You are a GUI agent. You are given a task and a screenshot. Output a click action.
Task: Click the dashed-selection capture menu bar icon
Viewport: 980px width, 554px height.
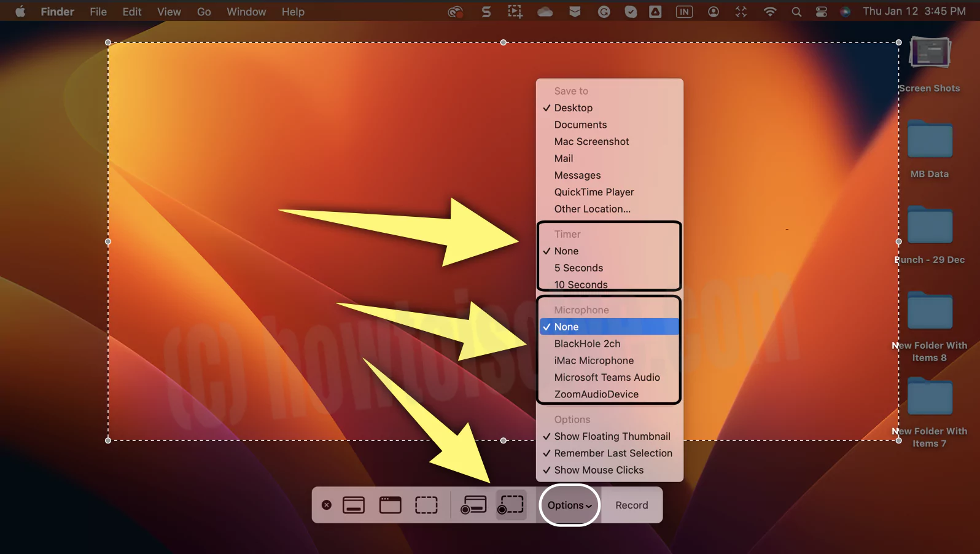[x=515, y=12]
